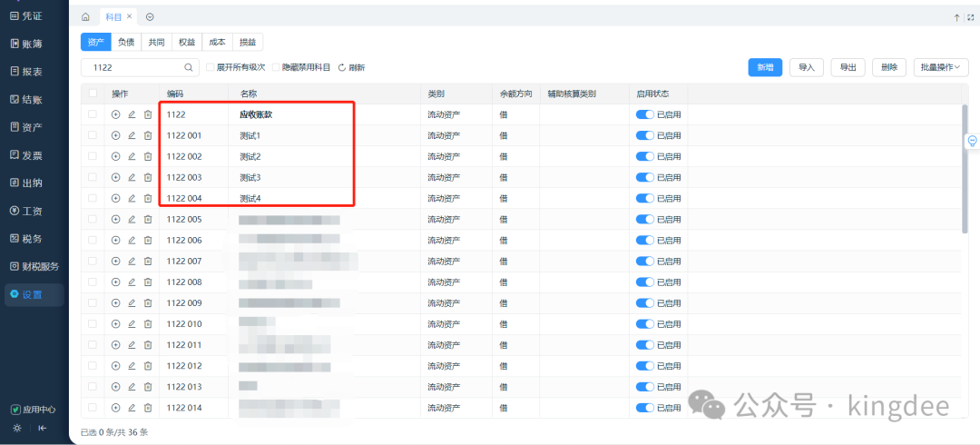Open the tab list dropdown next to 科目 tab
The height and width of the screenshot is (445, 980).
pos(150,17)
